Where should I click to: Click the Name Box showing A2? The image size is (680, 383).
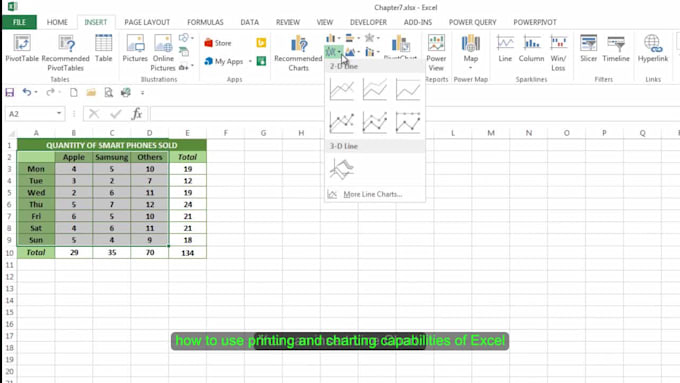[35, 114]
